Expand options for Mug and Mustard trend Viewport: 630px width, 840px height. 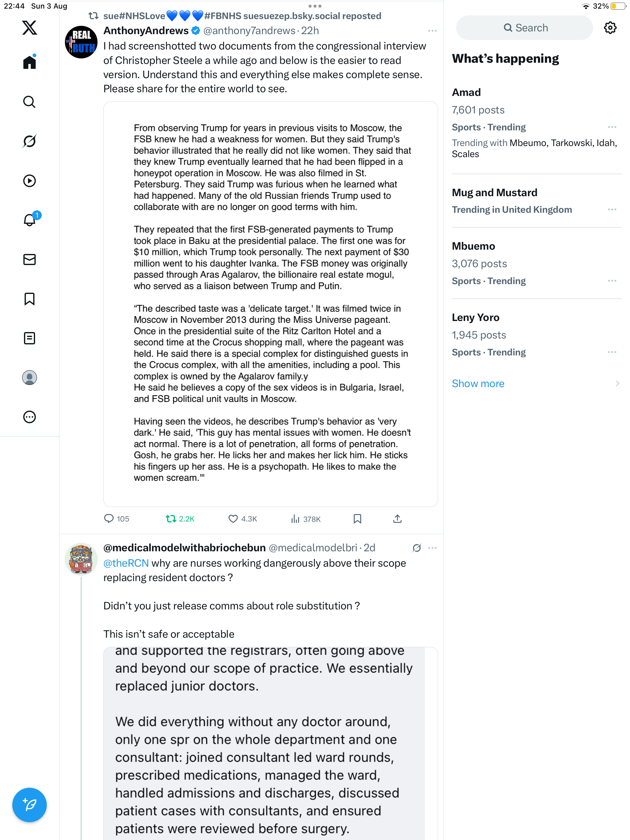tap(611, 210)
